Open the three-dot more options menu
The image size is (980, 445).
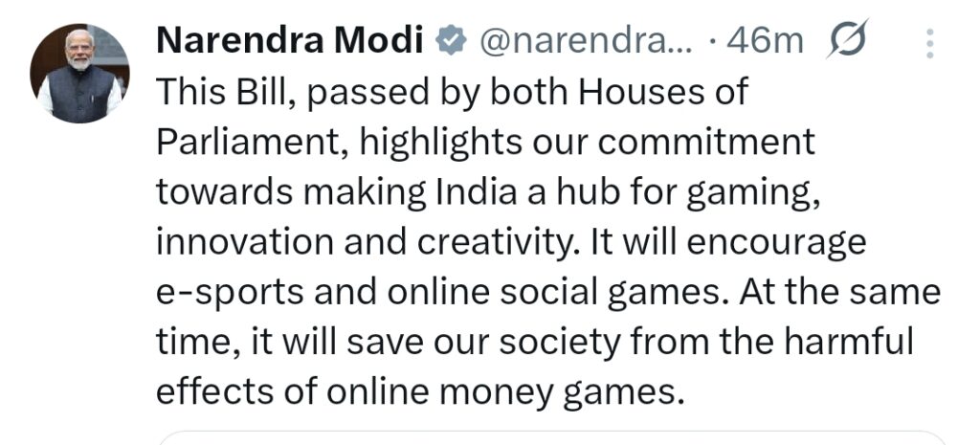(927, 43)
